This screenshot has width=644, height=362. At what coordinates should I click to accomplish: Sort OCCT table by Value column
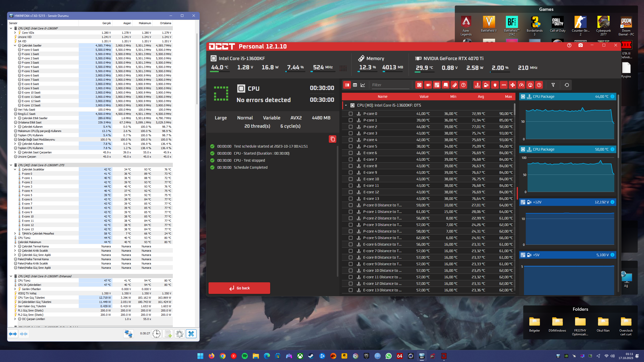coord(424,97)
